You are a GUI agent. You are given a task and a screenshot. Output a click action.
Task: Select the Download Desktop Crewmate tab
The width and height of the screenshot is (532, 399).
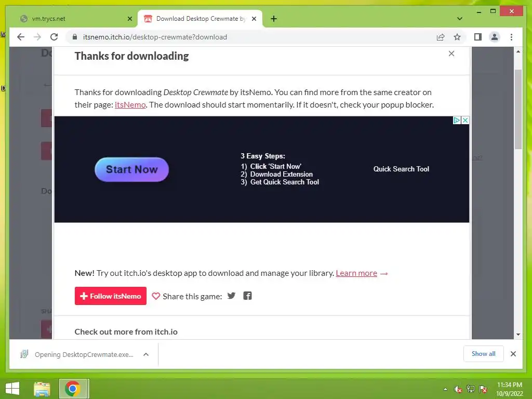click(x=200, y=19)
